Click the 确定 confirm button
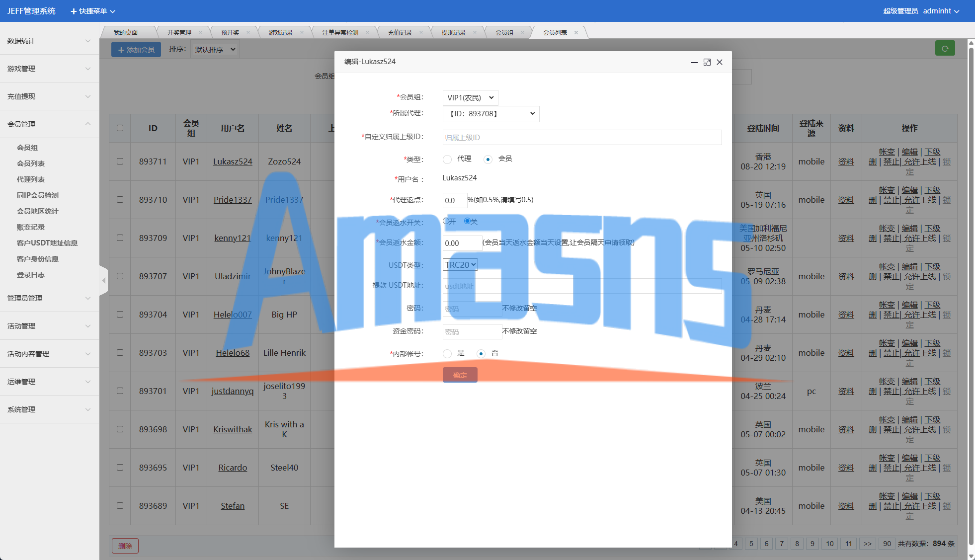The image size is (975, 560). pyautogui.click(x=460, y=375)
